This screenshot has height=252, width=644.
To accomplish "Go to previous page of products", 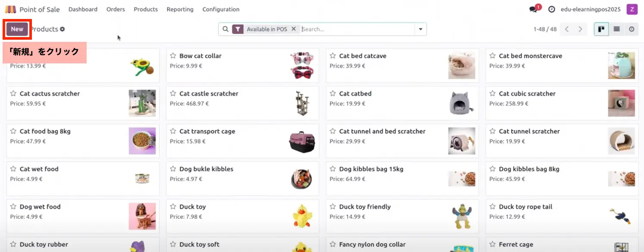I will point(567,29).
